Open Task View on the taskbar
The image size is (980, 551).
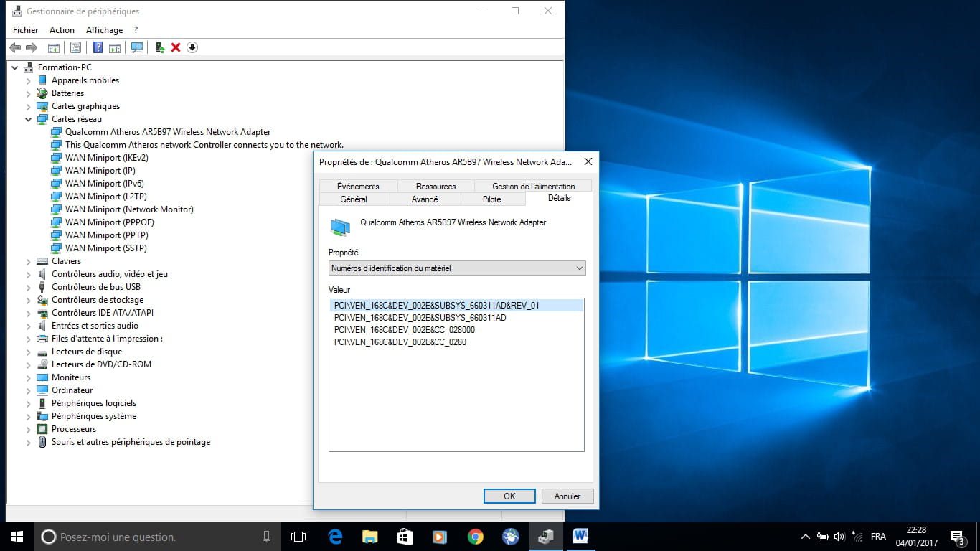coord(298,537)
